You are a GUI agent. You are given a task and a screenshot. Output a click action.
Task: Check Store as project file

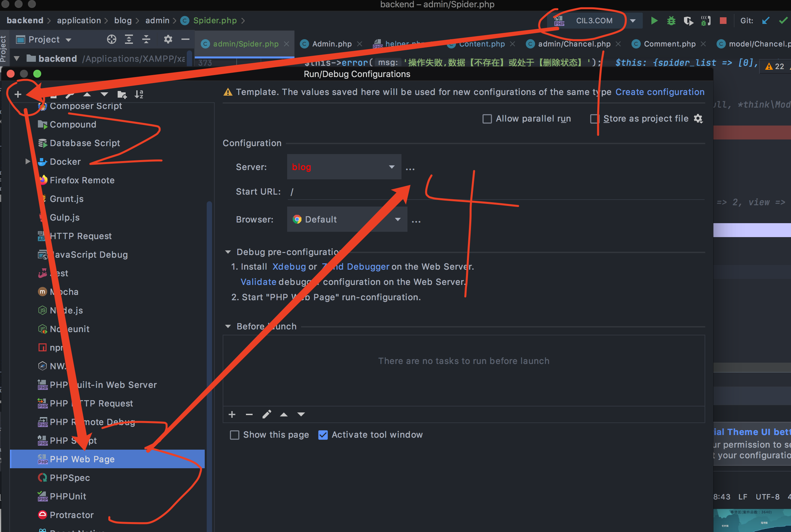595,119
